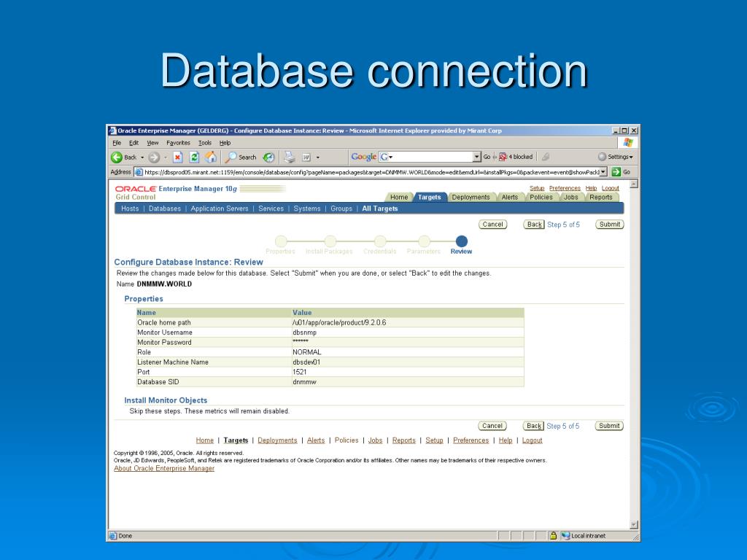Open the Favorites menu
This screenshot has height=560, width=747.
point(178,143)
